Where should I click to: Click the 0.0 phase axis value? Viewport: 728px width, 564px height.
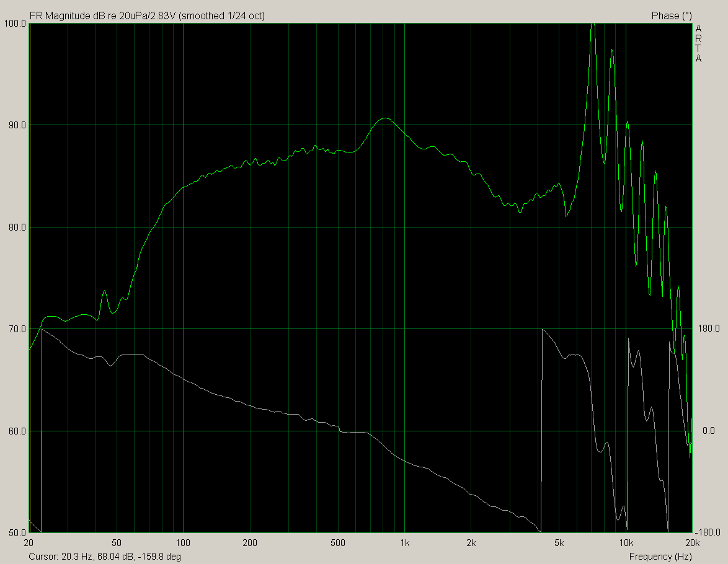coord(709,431)
